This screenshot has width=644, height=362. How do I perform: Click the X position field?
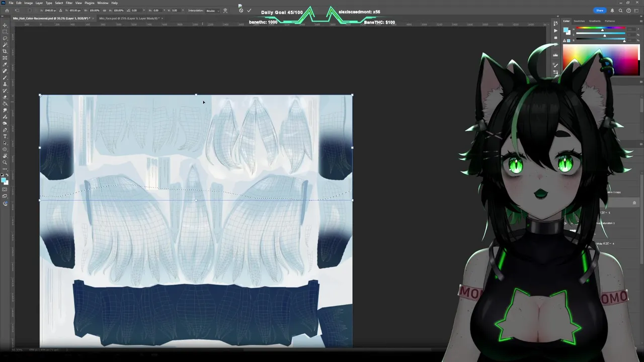50,10
